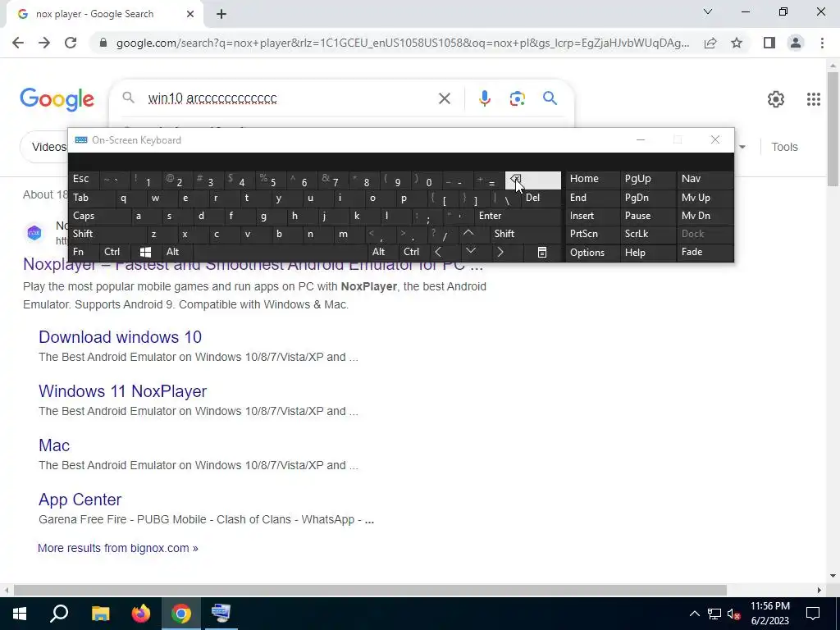This screenshot has width=840, height=630.
Task: Close the nox player tab
Action: tap(190, 14)
